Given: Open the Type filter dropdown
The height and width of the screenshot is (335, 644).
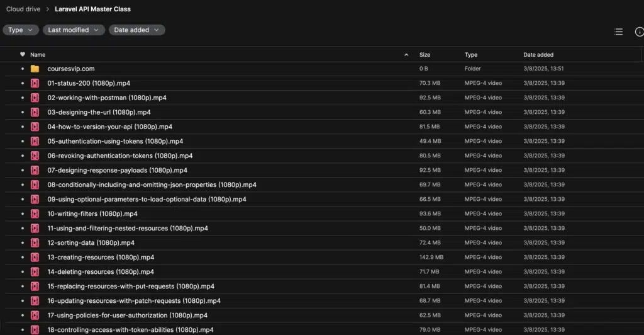Looking at the screenshot, I should coord(21,30).
